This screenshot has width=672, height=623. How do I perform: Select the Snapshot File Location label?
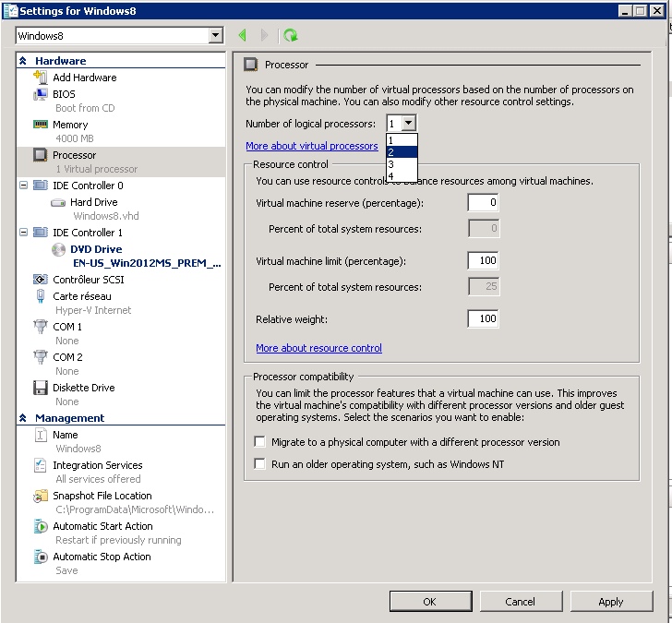(102, 496)
